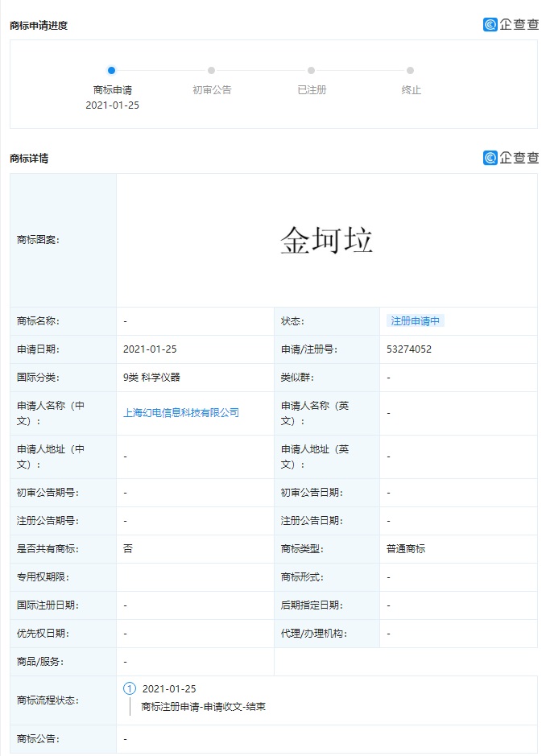This screenshot has width=546, height=756.
Task: Click the flow status date 2021-01-25
Action: point(169,689)
